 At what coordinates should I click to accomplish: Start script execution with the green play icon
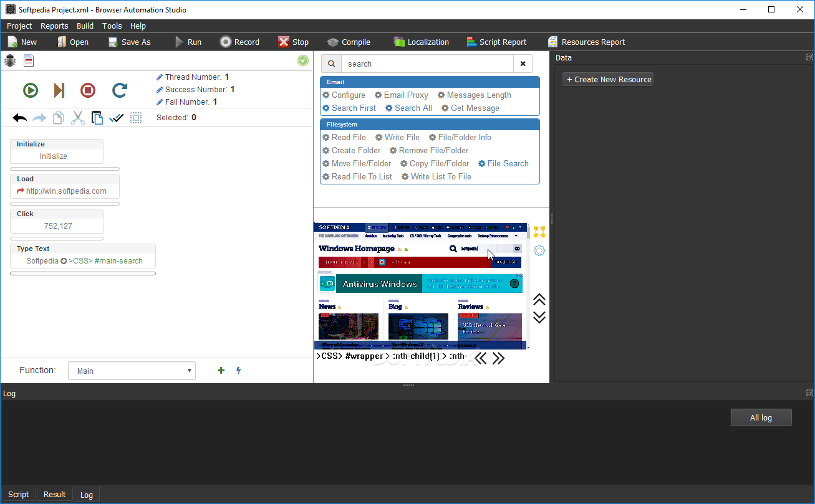(30, 90)
